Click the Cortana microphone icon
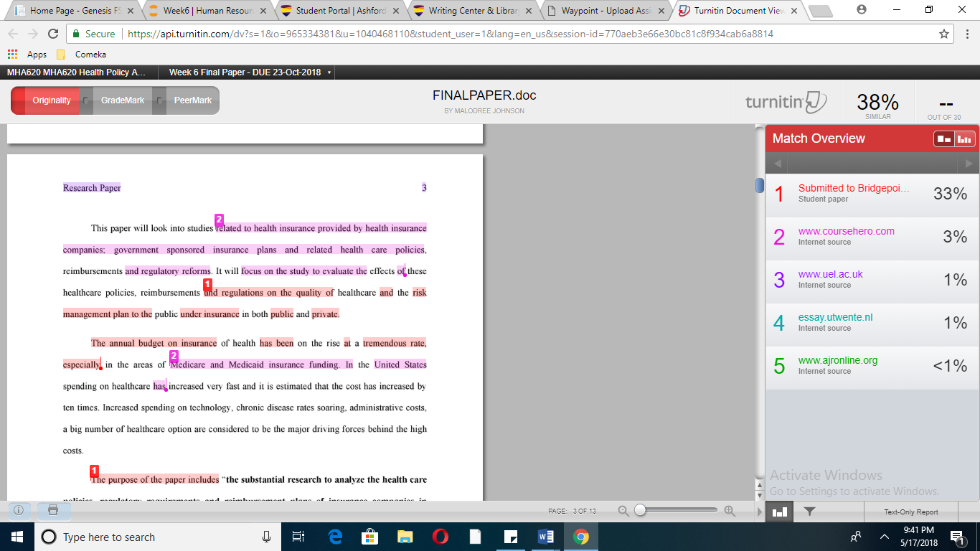 tap(267, 537)
